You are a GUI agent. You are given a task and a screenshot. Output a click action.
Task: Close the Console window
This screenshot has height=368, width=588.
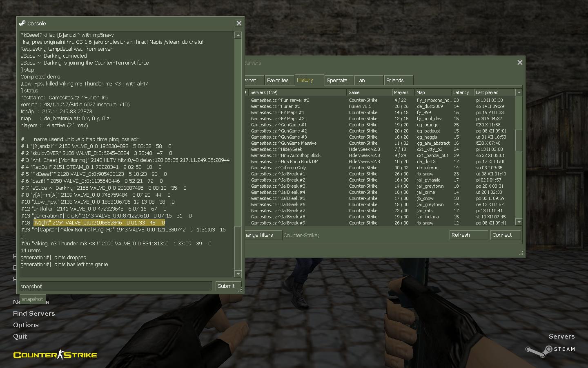239,23
